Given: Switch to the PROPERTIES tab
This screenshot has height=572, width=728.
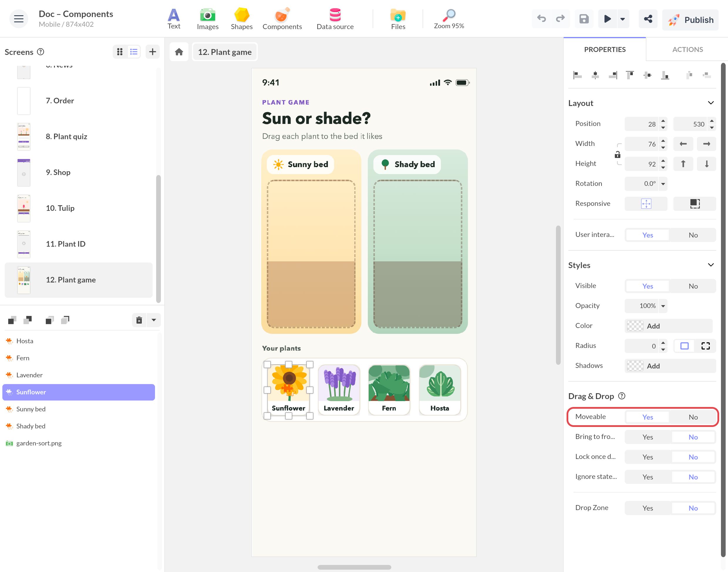Looking at the screenshot, I should coord(605,50).
